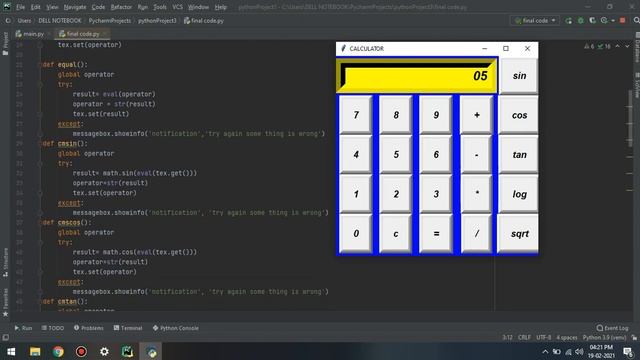Open the Help menu
This screenshot has height=360, width=640.
[221, 7]
